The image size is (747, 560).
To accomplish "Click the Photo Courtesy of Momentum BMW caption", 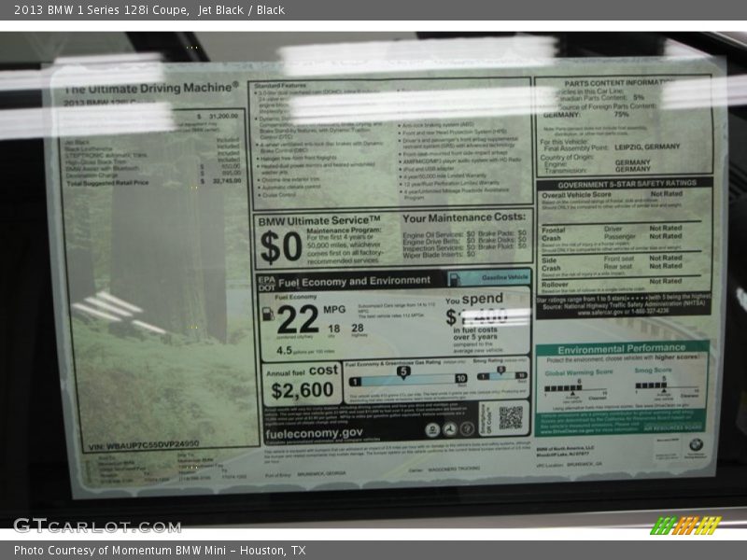I will click(160, 551).
